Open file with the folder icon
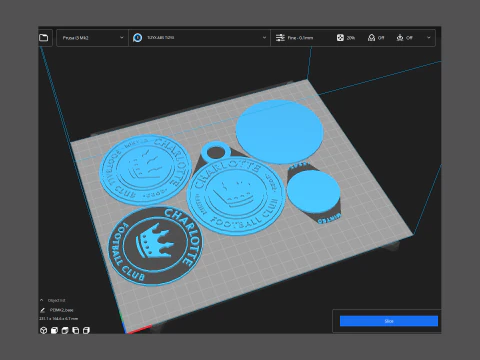 (x=44, y=38)
